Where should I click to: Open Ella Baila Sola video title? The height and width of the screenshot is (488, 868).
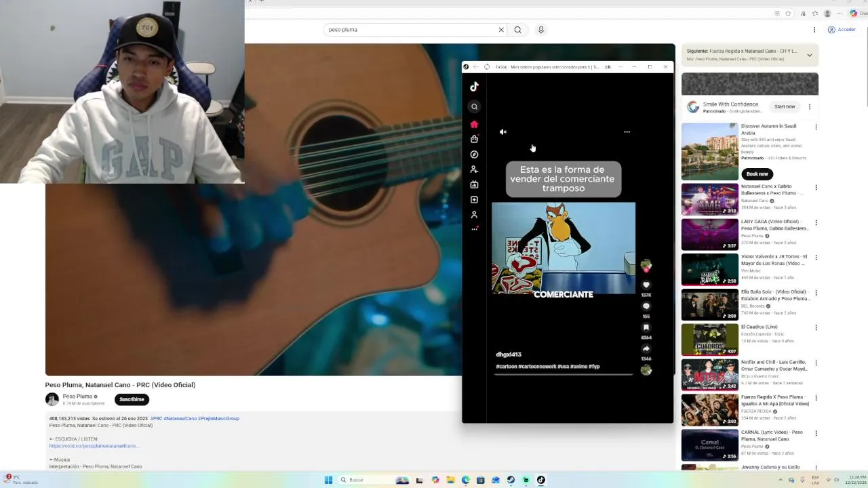pyautogui.click(x=776, y=295)
